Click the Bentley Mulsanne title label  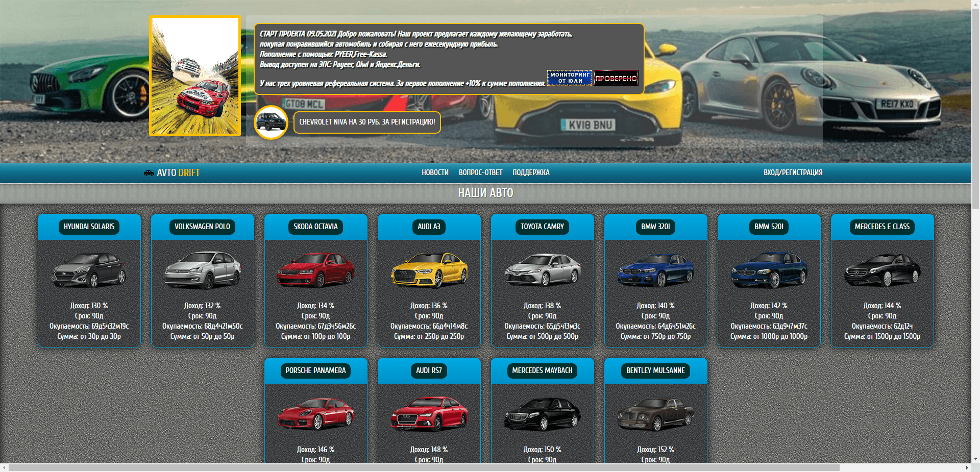tap(655, 370)
